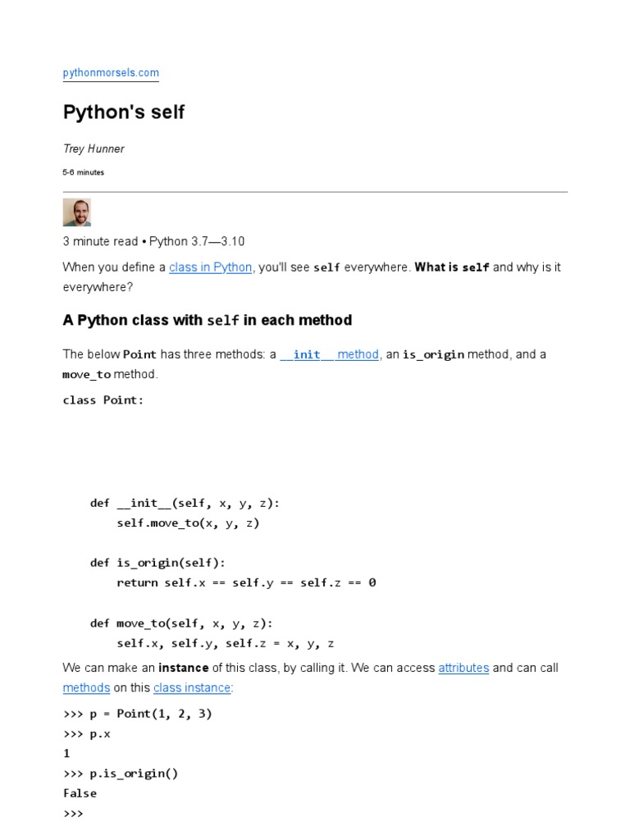
Task: Click the "5-6 minutes" reading time
Action: coord(84,172)
